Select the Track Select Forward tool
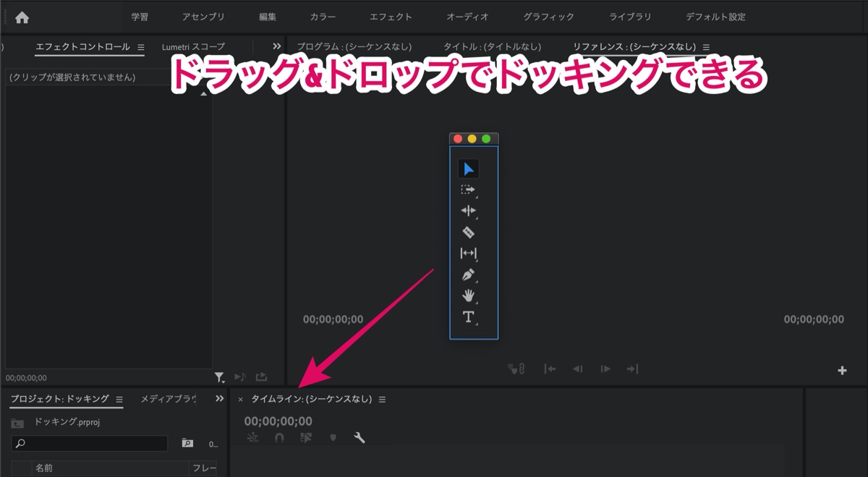Image resolution: width=868 pixels, height=477 pixels. click(x=468, y=190)
